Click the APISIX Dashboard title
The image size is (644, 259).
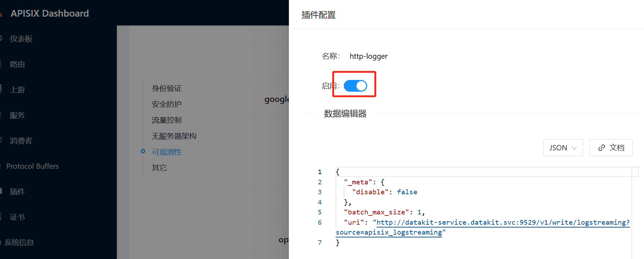pyautogui.click(x=50, y=13)
